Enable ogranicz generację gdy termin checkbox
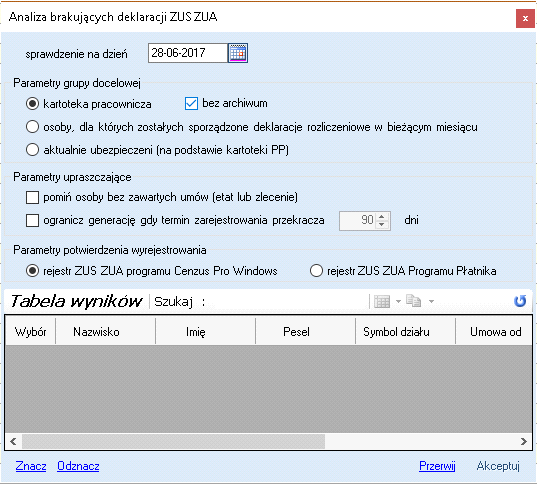537x484 pixels. [33, 221]
